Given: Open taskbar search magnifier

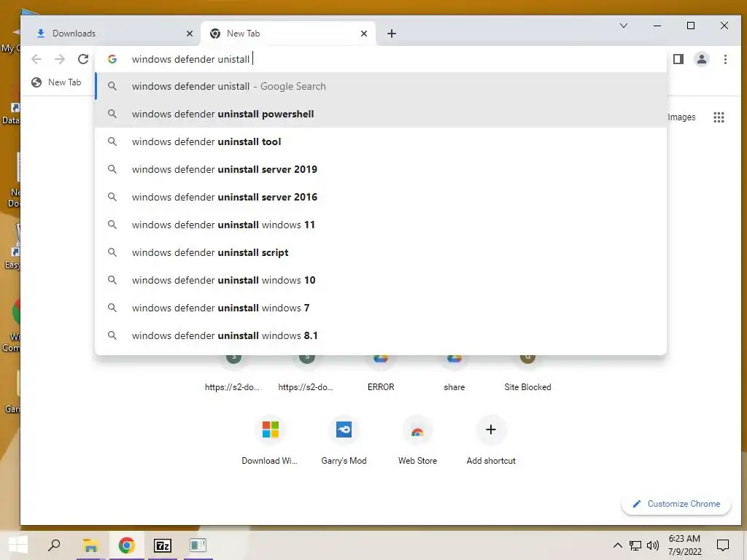Looking at the screenshot, I should (54, 545).
